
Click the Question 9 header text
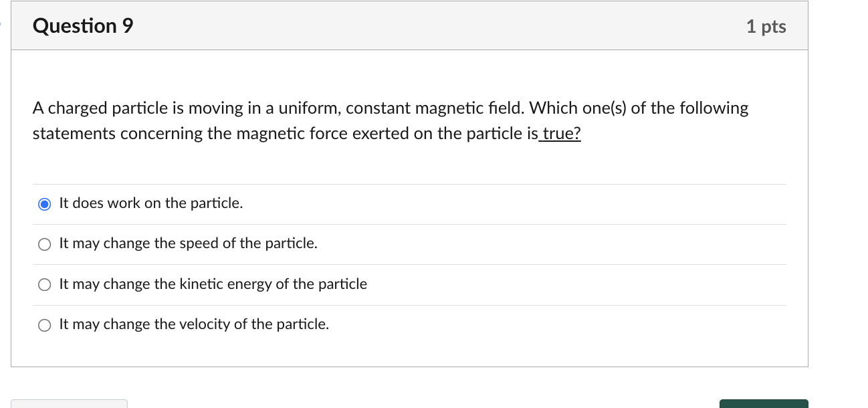[82, 25]
